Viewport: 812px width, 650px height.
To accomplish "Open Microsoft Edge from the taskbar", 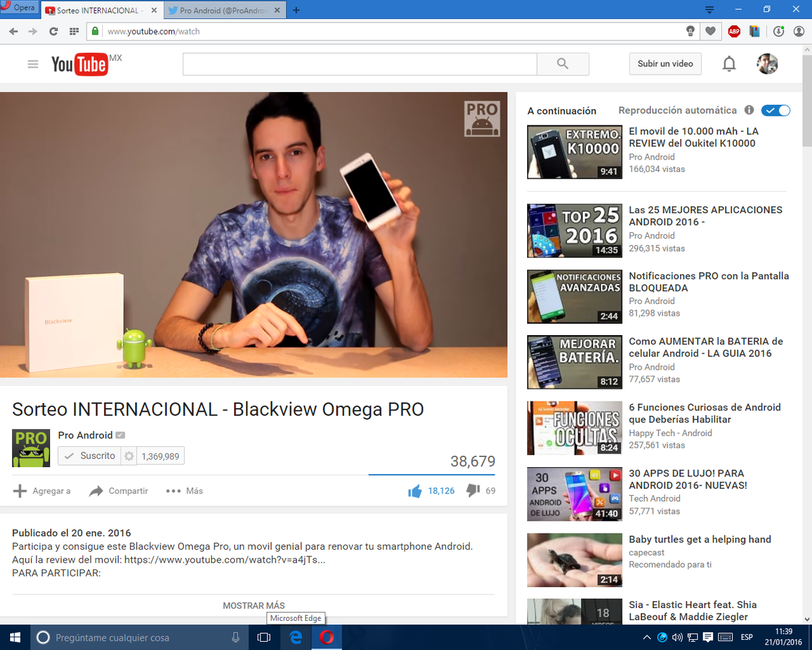I will coord(296,637).
